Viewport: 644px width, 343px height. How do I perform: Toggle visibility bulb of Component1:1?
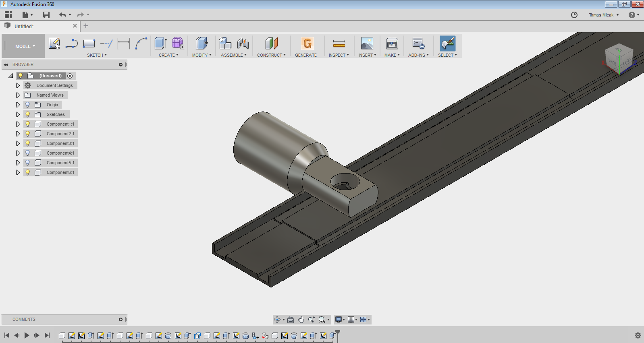(28, 124)
